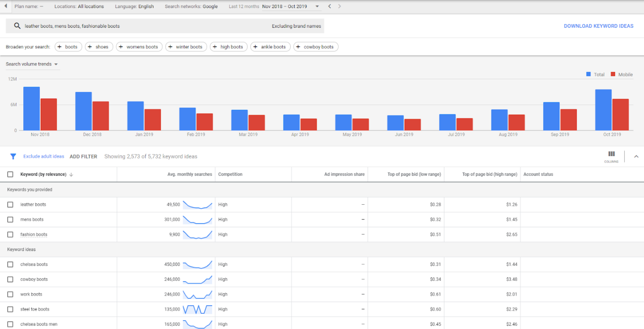Image resolution: width=644 pixels, height=329 pixels.
Task: Select the 'chelsea boots' row checkbox
Action: [10, 265]
